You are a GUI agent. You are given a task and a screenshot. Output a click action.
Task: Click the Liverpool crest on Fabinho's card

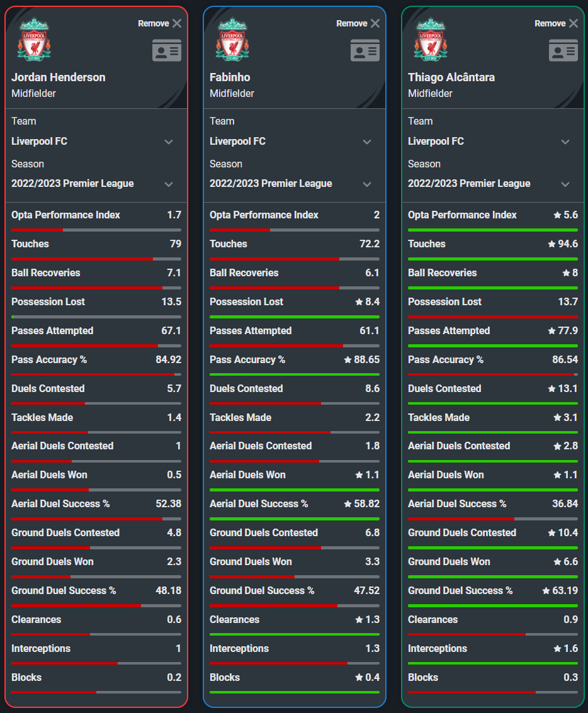232,39
